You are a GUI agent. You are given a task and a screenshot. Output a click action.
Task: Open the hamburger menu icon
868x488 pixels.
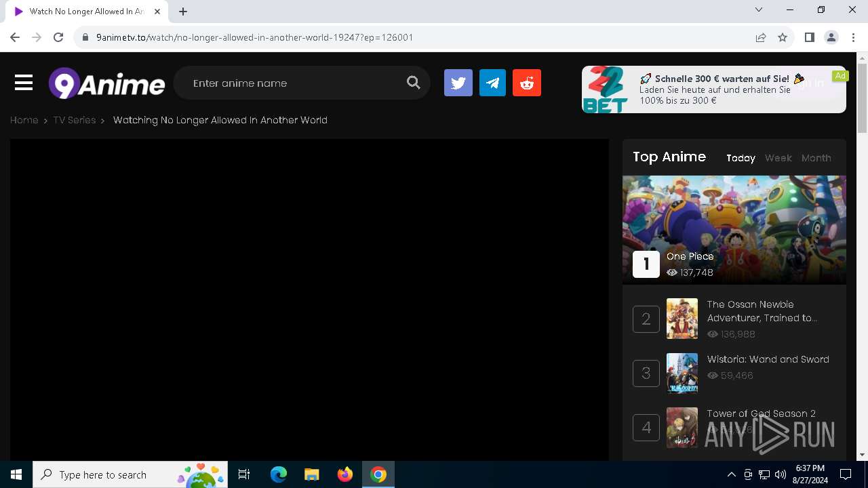pyautogui.click(x=24, y=83)
